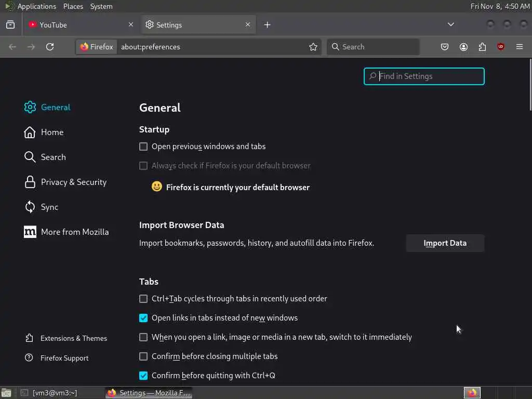
Task: Uncheck Open links in tabs option
Action: 143,318
